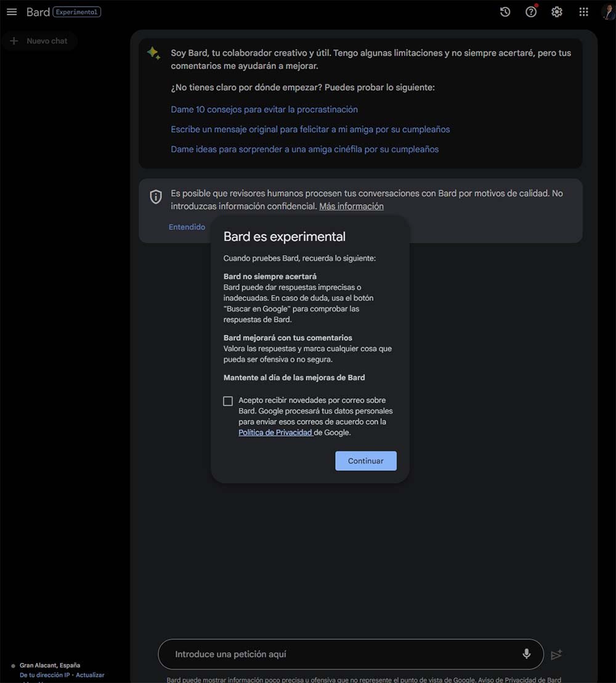Open the account profile picture
This screenshot has width=616, height=683.
tap(608, 12)
